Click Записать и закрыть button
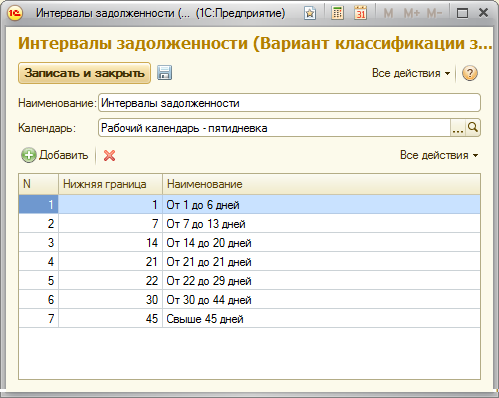499x398 pixels. (x=84, y=73)
